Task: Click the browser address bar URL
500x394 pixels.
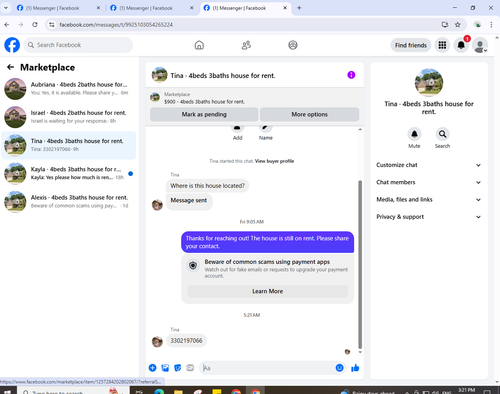Action: (116, 25)
